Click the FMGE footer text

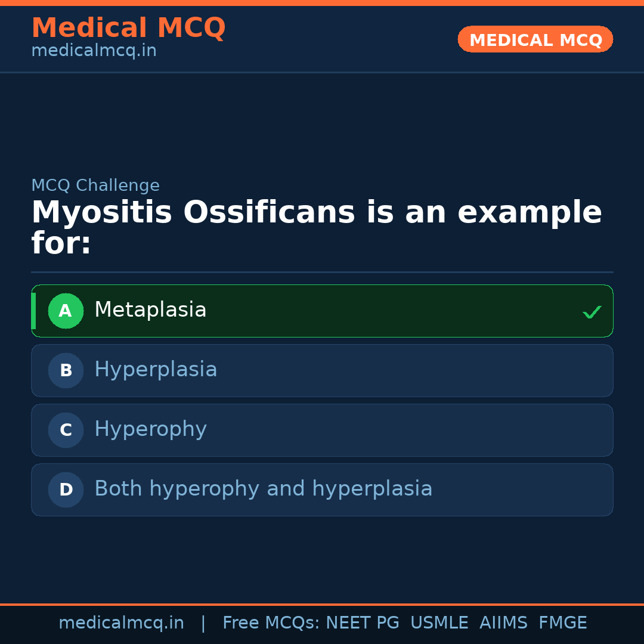[562, 622]
